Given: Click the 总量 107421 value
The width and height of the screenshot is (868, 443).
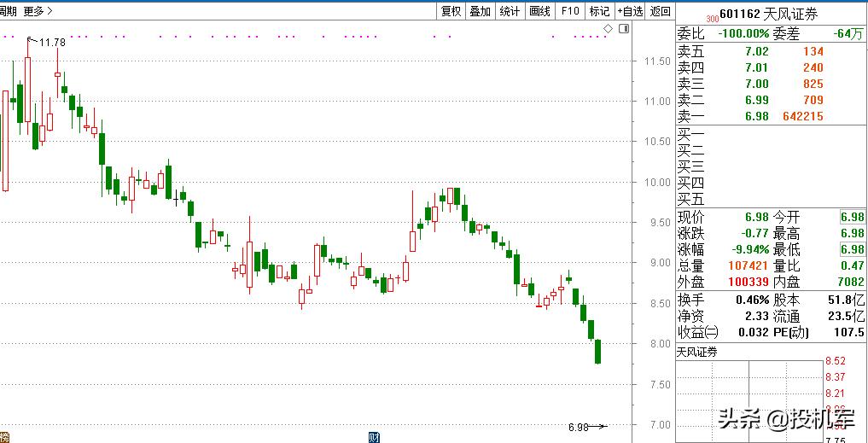Looking at the screenshot, I should coord(749,265).
